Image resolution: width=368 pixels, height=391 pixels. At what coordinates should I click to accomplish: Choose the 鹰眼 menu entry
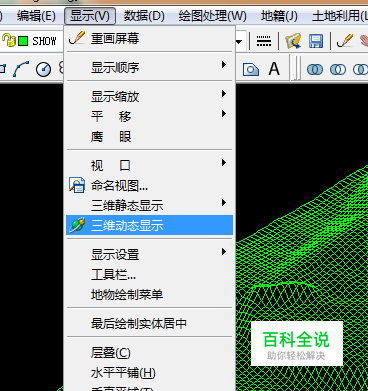[149, 136]
